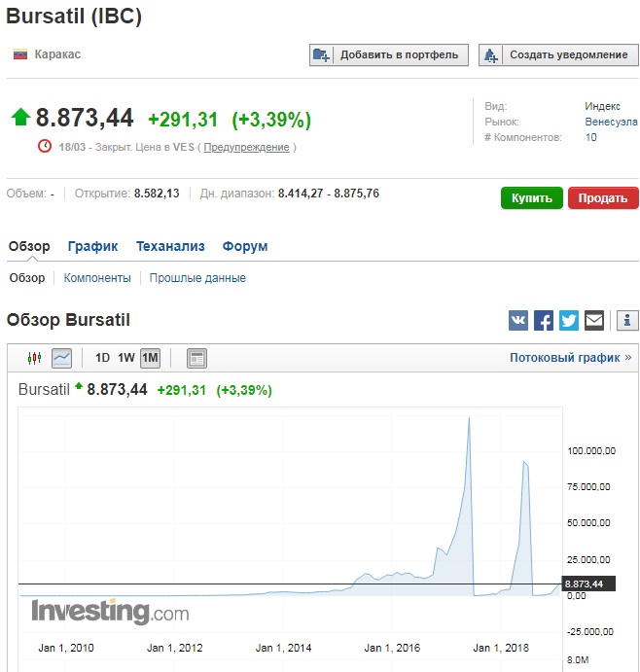Click the daily range 8.414,27 - 8.875,76

click(329, 194)
